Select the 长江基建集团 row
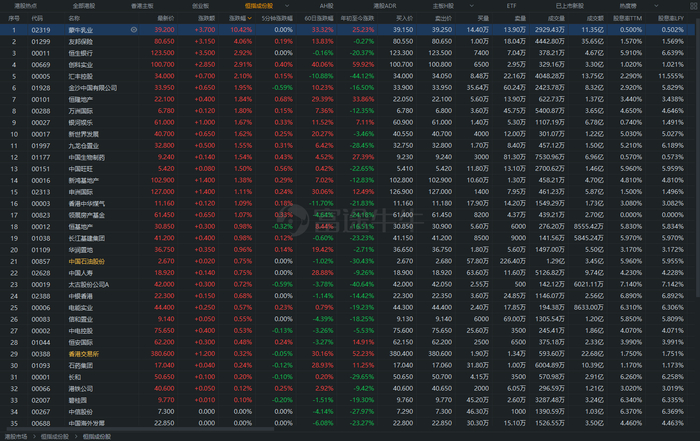700x441 pixels. [348, 238]
